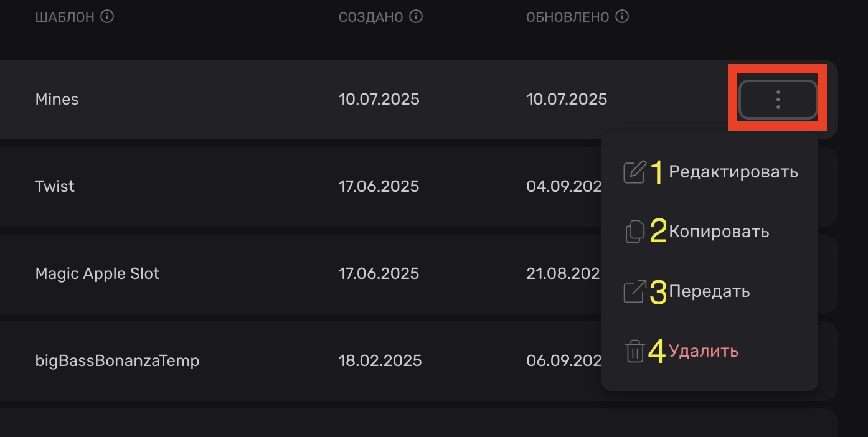Click the transfer arrow icon in menu
The image size is (868, 437).
coord(634,291)
